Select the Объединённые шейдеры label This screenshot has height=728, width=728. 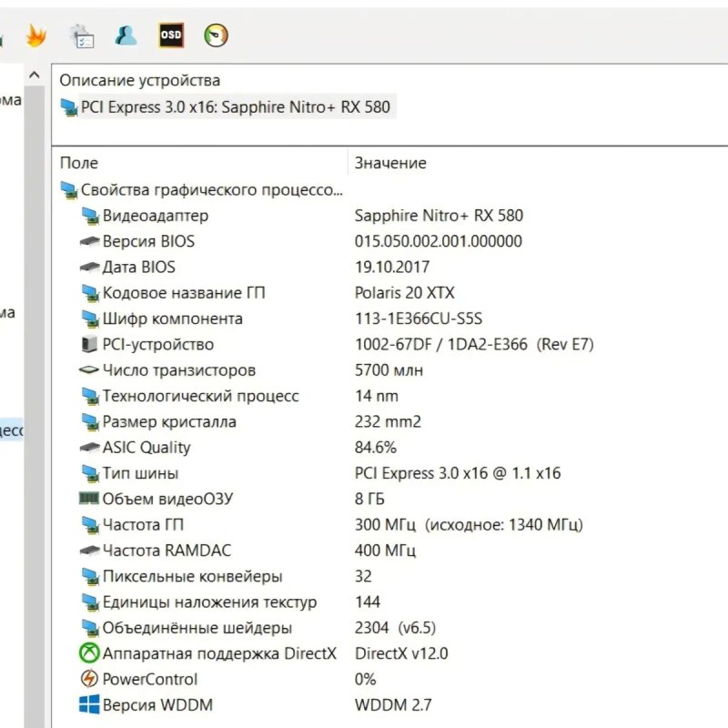coord(197,628)
